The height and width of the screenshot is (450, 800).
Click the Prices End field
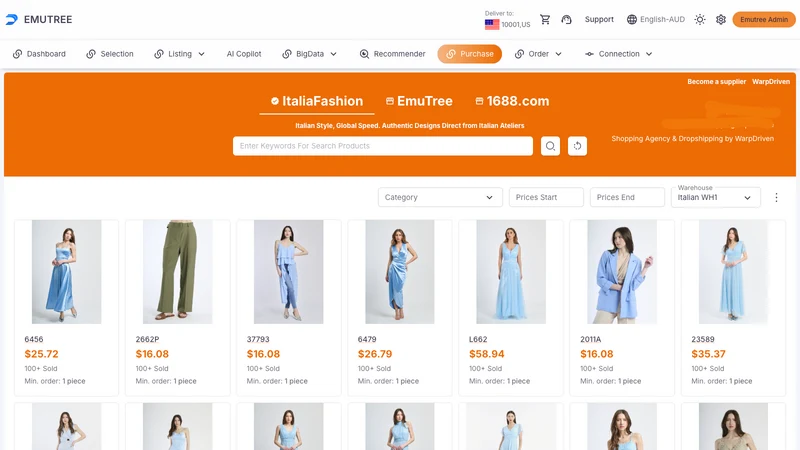click(x=627, y=197)
